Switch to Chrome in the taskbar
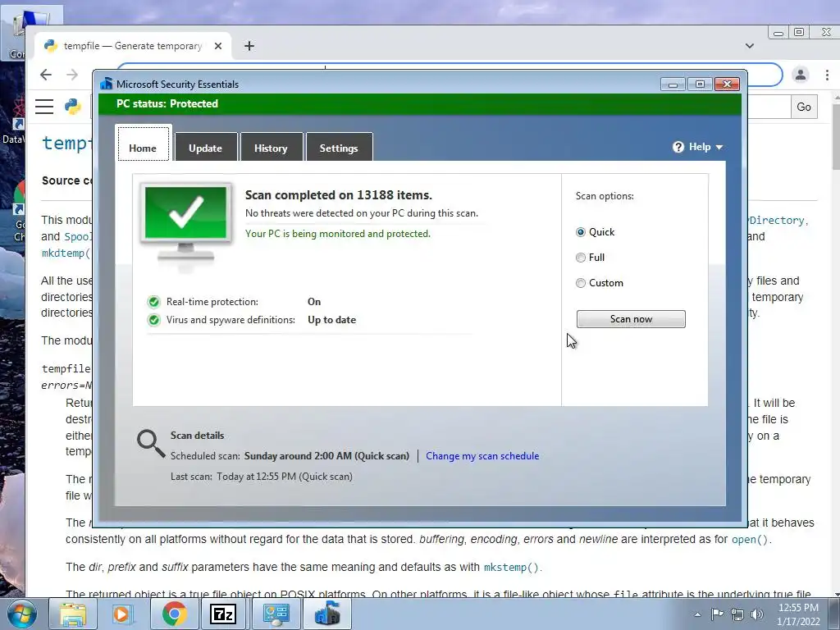Image resolution: width=840 pixels, height=630 pixels. coord(174,614)
